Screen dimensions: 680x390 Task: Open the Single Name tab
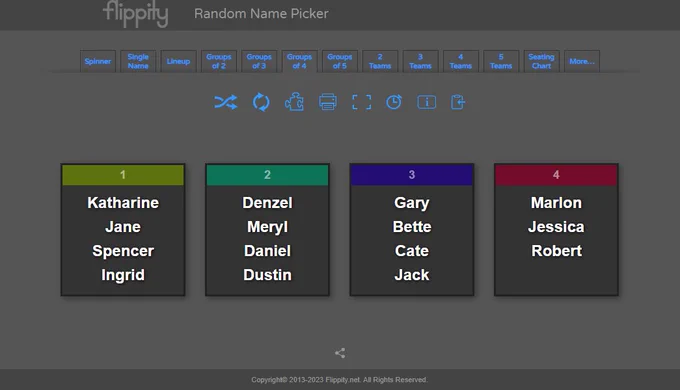coord(138,61)
